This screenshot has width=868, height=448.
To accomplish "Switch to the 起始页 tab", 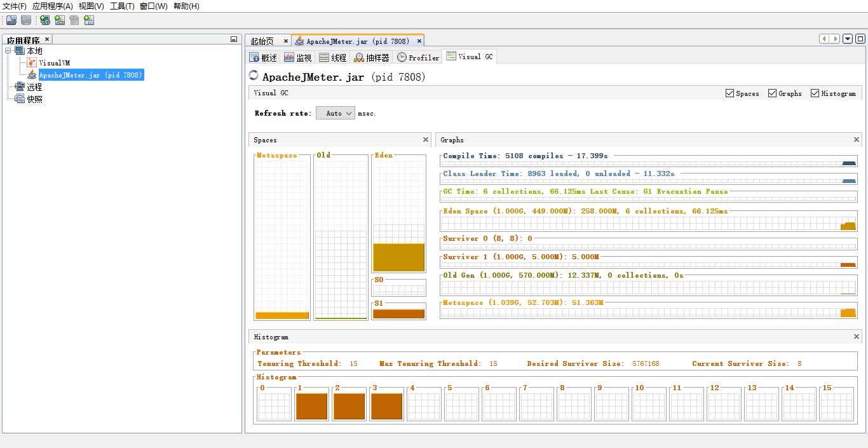I will pos(262,41).
